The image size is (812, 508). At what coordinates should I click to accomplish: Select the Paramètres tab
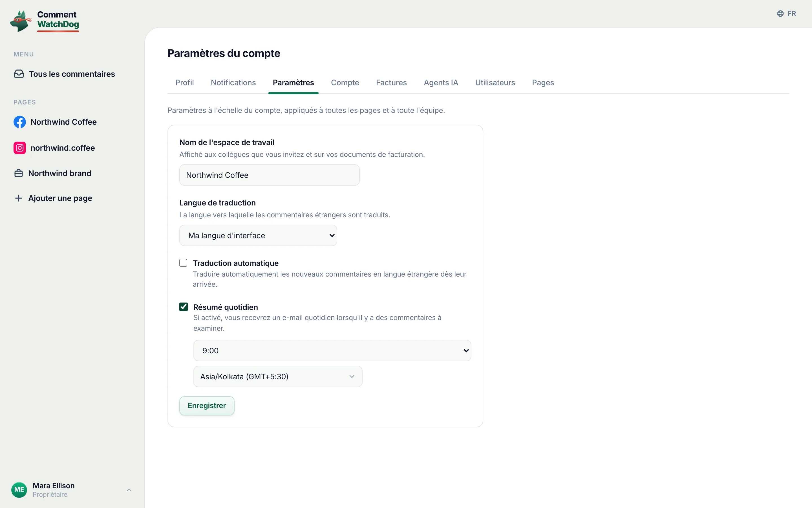pyautogui.click(x=293, y=83)
